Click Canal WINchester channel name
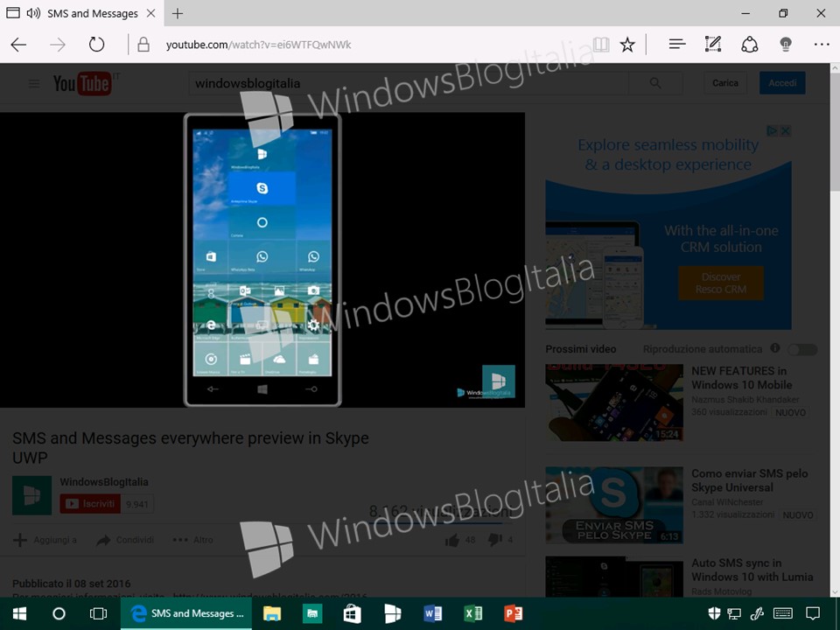Screen dimensions: 840x630 click(x=727, y=502)
